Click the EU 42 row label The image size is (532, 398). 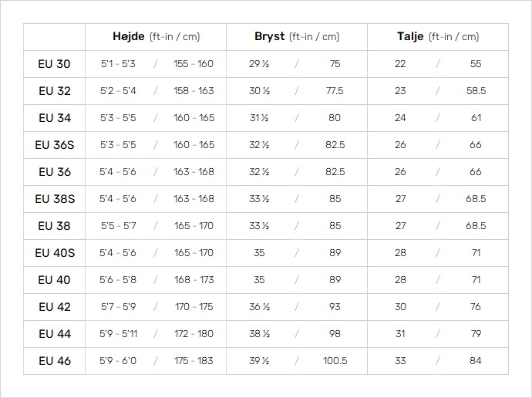(x=55, y=307)
